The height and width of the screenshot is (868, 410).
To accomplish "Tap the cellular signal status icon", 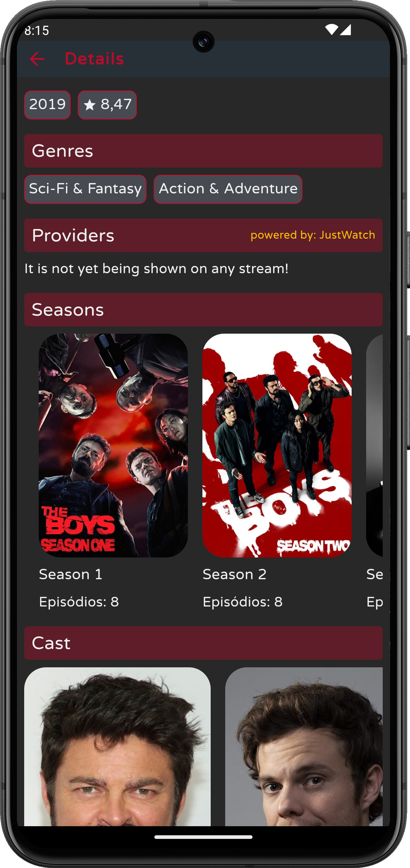I will pos(345,30).
